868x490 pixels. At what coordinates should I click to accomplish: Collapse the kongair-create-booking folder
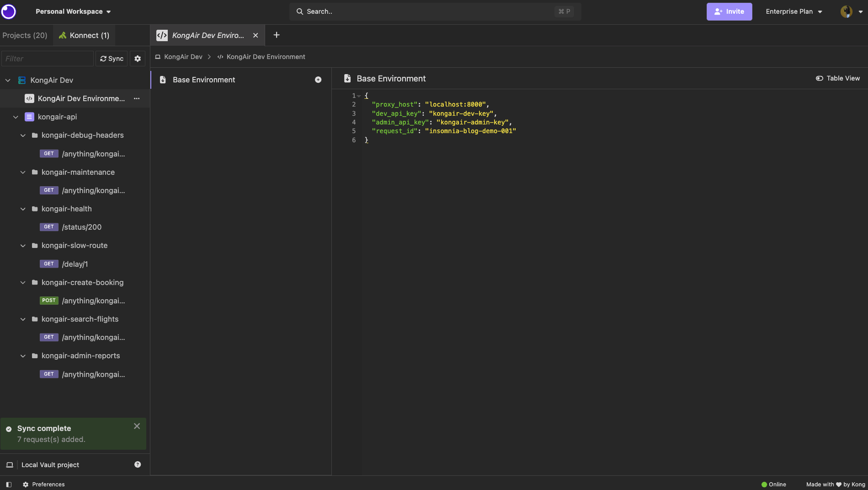(x=23, y=282)
